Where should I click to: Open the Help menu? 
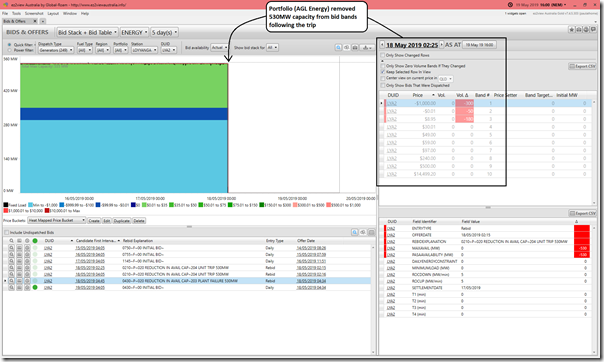pyautogui.click(x=85, y=13)
